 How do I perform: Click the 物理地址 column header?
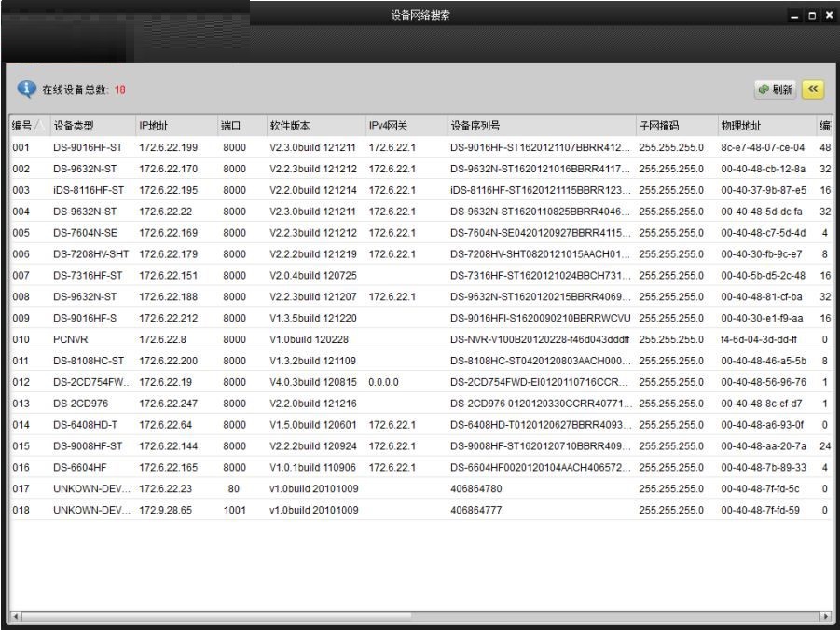click(x=739, y=126)
